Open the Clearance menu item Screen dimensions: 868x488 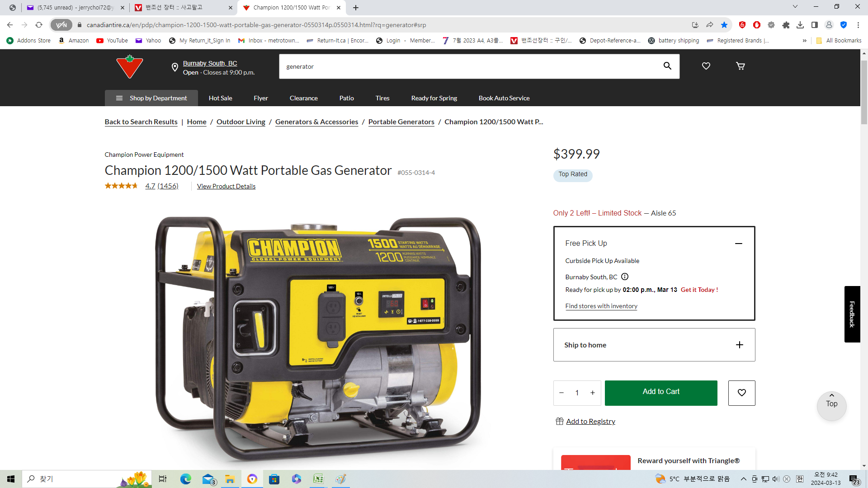[304, 98]
